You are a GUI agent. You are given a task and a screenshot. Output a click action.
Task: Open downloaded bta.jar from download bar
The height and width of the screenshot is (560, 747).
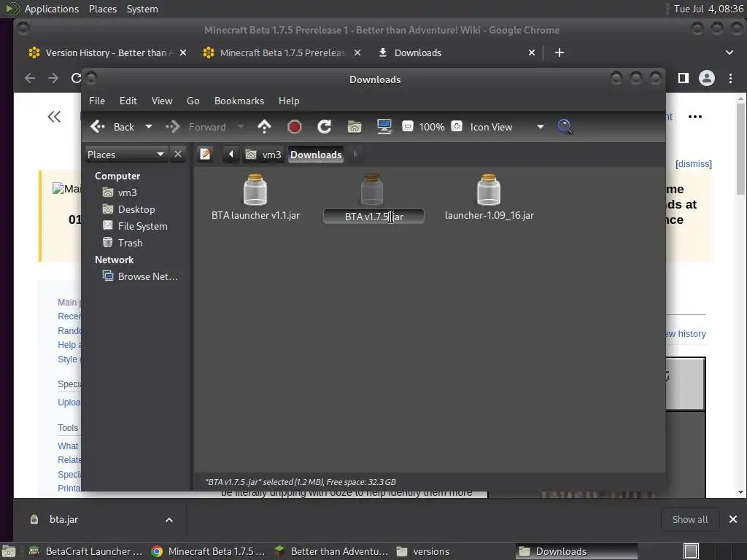tap(64, 519)
